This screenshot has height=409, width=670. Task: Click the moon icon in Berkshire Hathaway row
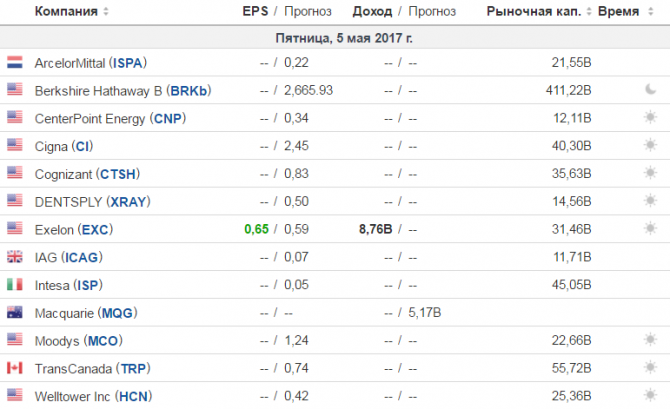(x=650, y=89)
